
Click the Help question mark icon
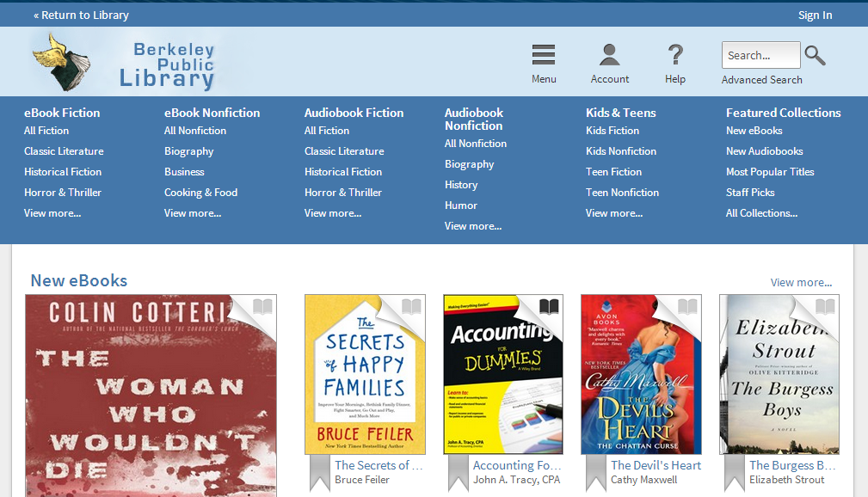pyautogui.click(x=675, y=55)
